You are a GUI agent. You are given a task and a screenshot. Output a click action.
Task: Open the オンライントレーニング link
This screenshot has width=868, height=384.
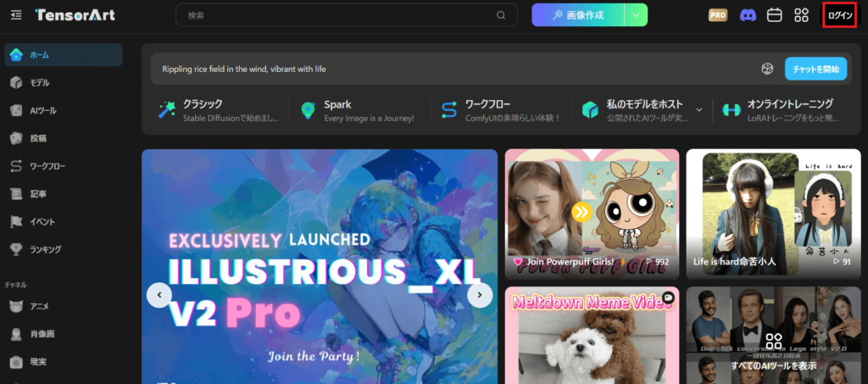pos(782,110)
